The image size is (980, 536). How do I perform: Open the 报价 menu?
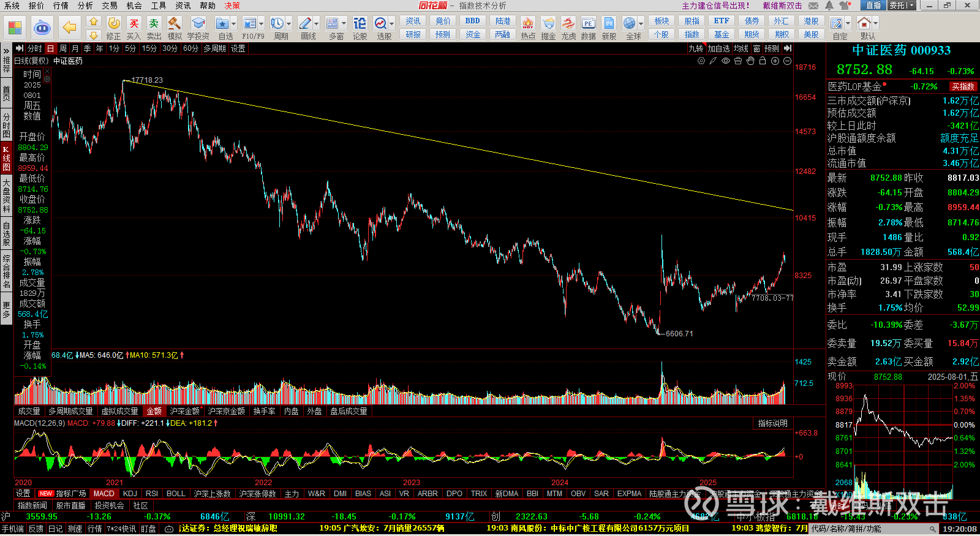[36, 6]
